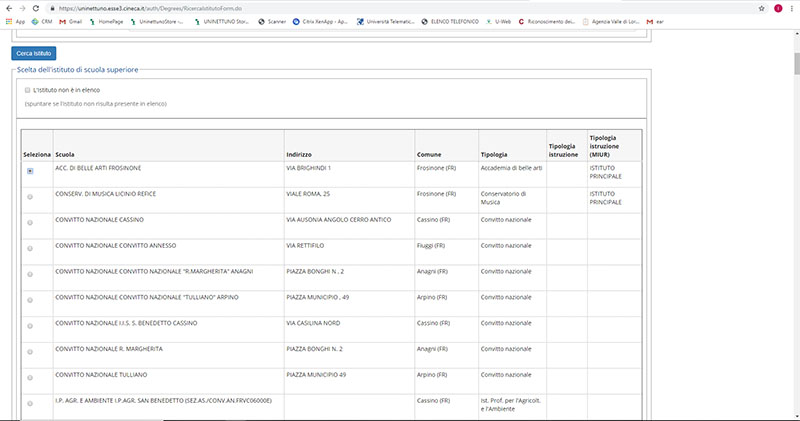The height and width of the screenshot is (421, 800).
Task: Reload the page with refresh icon
Action: 38,7
